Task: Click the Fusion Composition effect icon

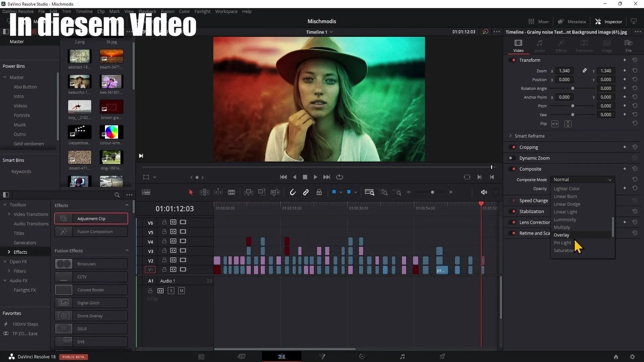Action: (x=64, y=232)
